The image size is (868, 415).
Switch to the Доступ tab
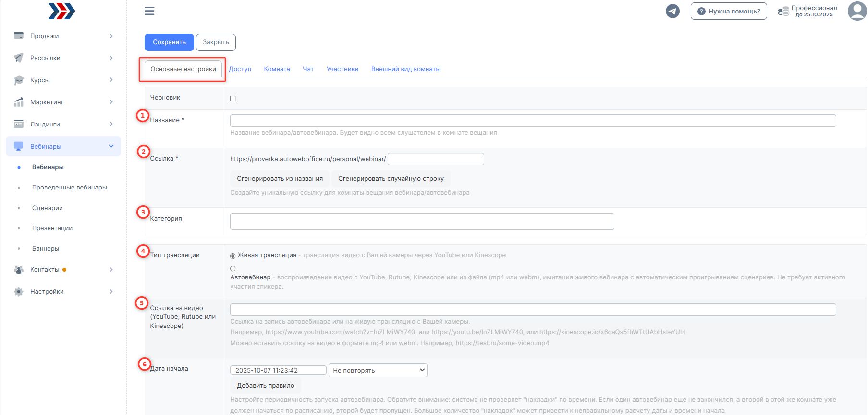[x=240, y=69]
